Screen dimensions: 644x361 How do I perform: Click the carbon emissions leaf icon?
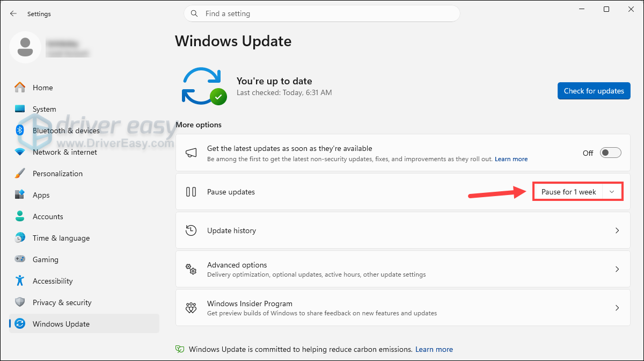click(180, 349)
